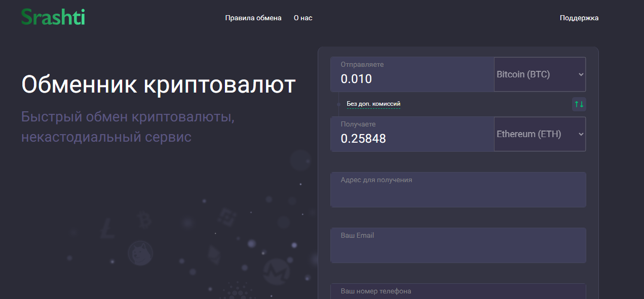Click the Binance coin background icon
The width and height of the screenshot is (644, 299).
click(227, 217)
